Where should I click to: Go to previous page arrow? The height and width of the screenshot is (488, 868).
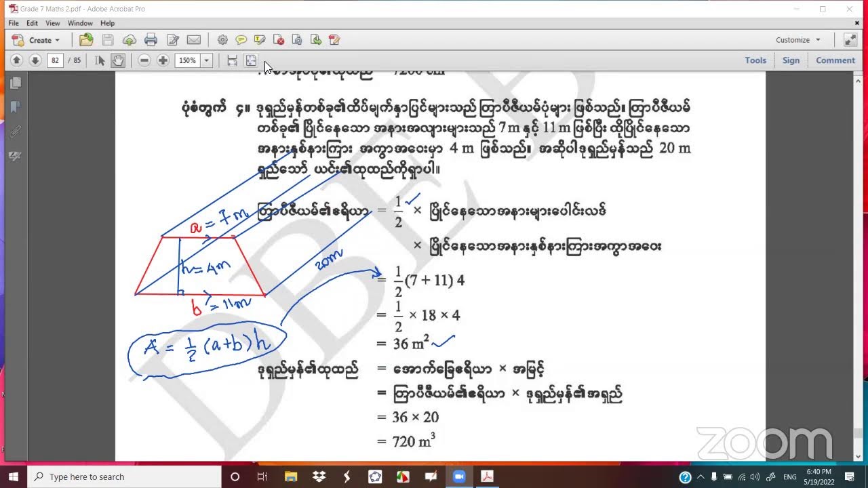click(x=17, y=60)
